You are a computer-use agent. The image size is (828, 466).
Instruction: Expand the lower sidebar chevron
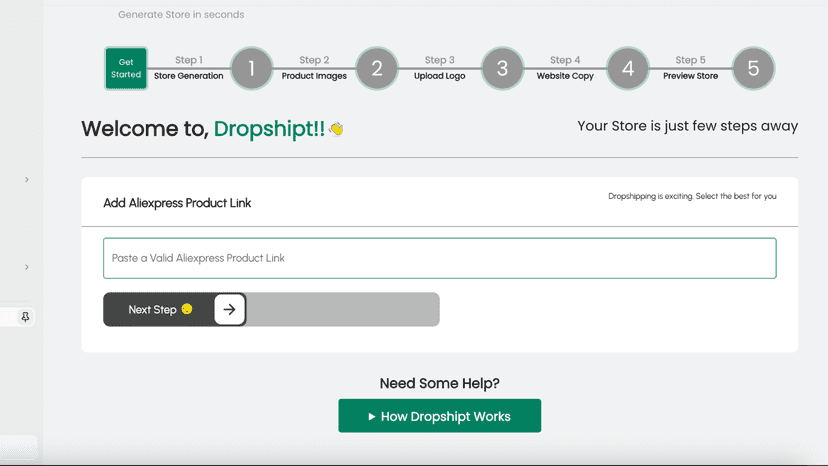(26, 267)
